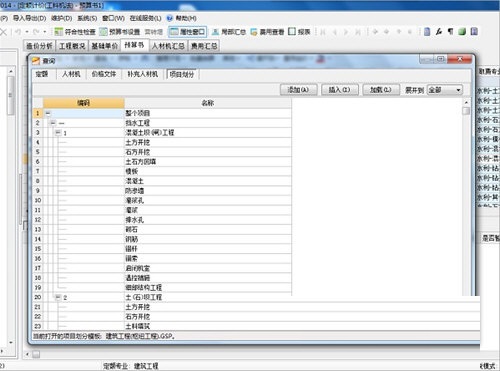Click the paragraph mark toolbar icon
Image resolution: width=500 pixels, height=371 pixels.
(x=450, y=32)
